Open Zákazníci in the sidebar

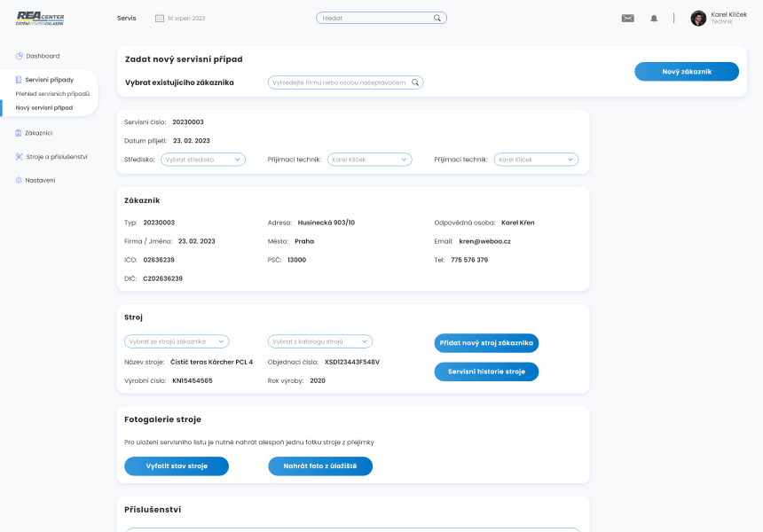[38, 133]
